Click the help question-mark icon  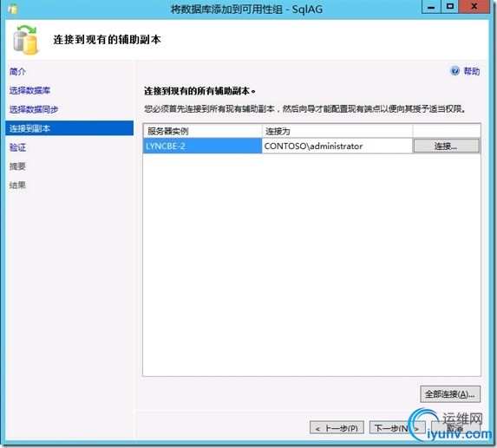[454, 71]
